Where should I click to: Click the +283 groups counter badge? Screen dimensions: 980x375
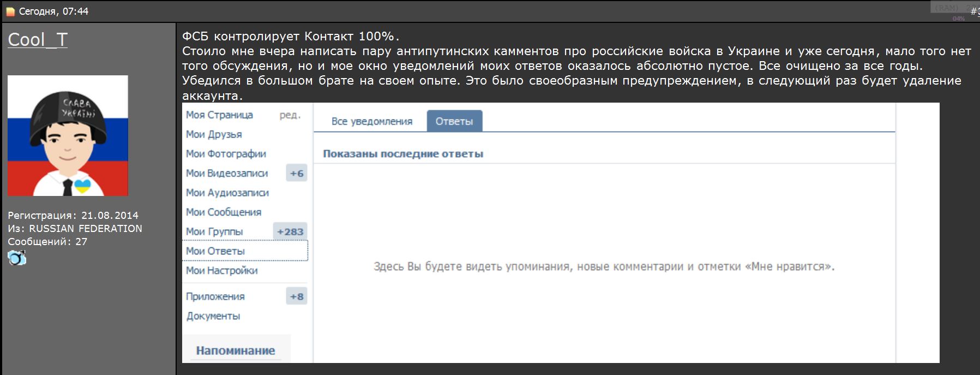tap(290, 231)
